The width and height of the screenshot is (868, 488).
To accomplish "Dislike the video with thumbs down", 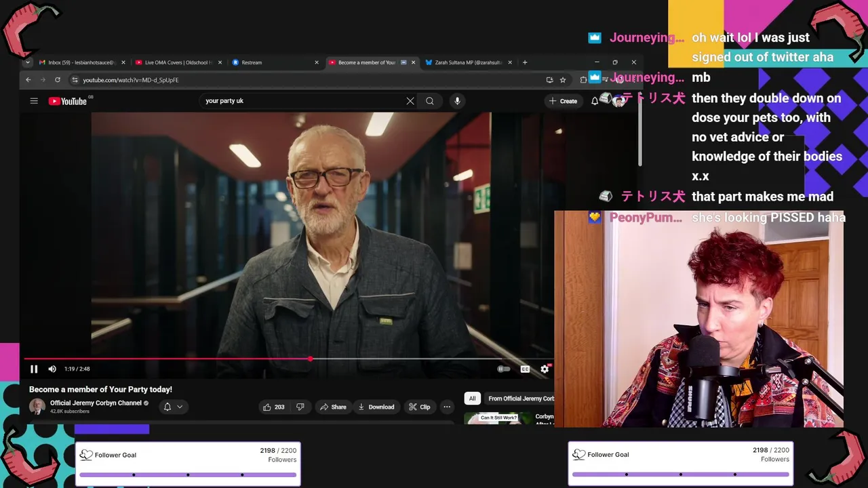I will tap(300, 407).
